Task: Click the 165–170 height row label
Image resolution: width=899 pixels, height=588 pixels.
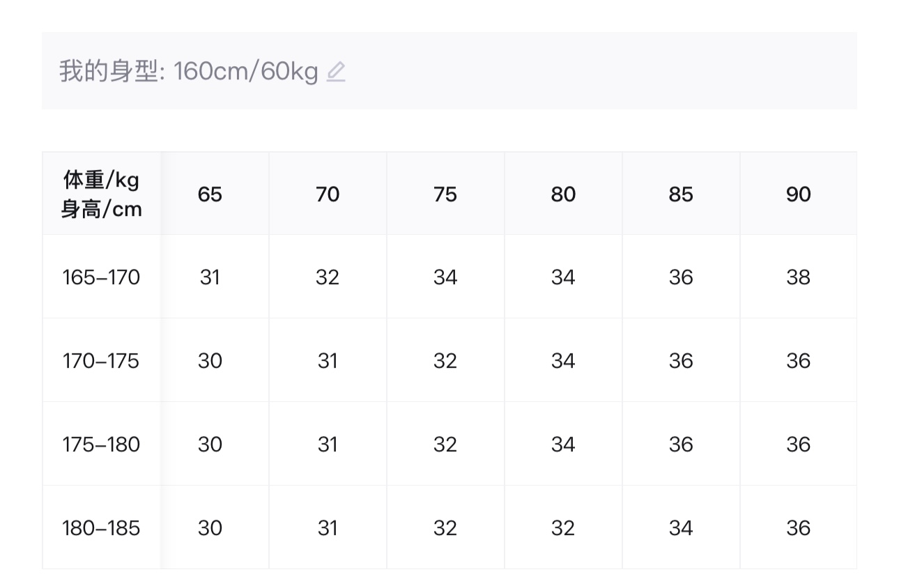Action: tap(101, 277)
